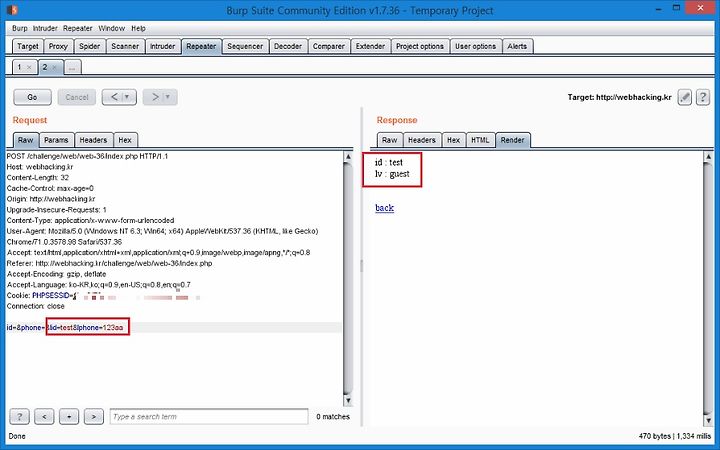Image resolution: width=720 pixels, height=450 pixels.
Task: Click the Burp Suite application icon in the title bar
Action: tap(12, 9)
